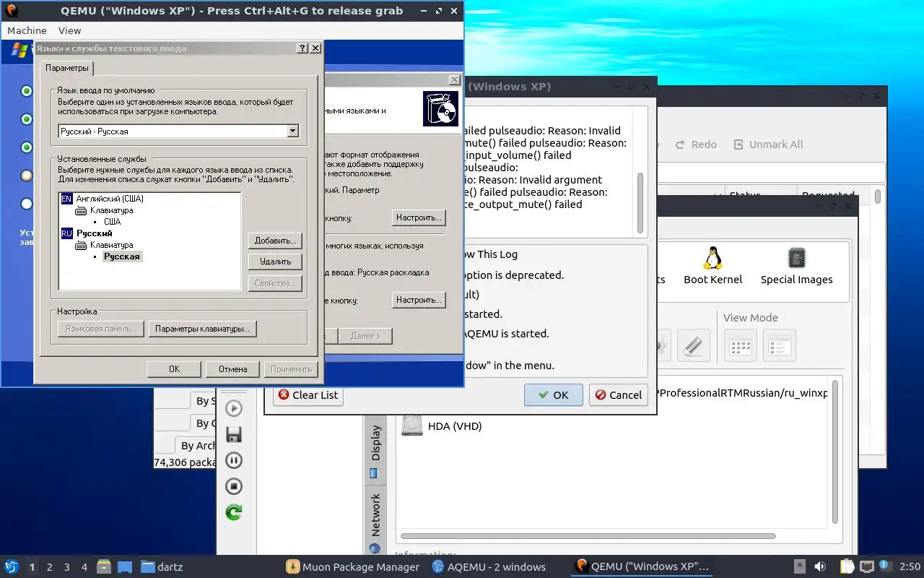
Task: Open the Lubuntu start menu icon
Action: click(x=11, y=567)
